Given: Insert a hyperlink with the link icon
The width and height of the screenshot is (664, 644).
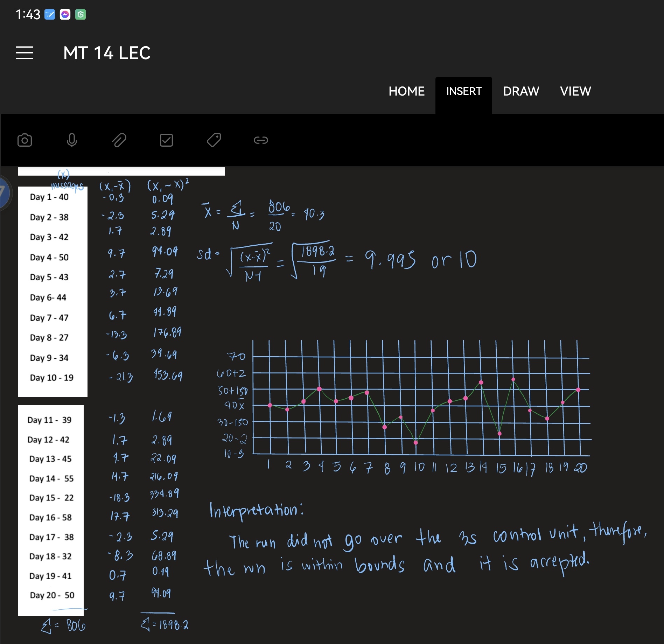Looking at the screenshot, I should (x=261, y=140).
